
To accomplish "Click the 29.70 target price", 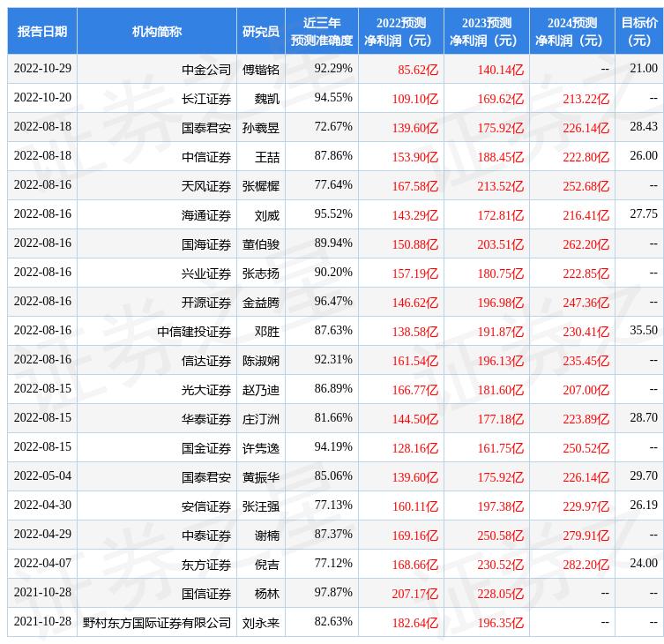I will point(644,476).
